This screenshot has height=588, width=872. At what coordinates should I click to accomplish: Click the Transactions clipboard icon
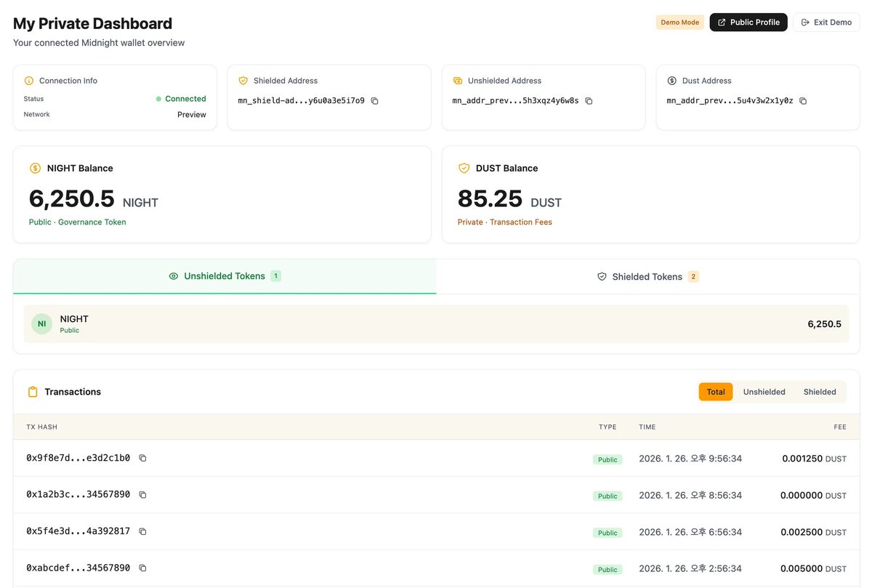(x=33, y=392)
